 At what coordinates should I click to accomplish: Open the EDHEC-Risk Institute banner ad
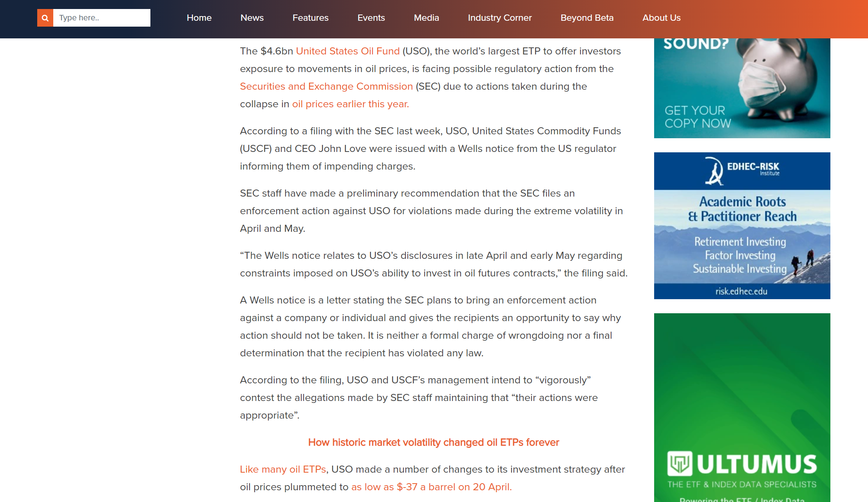pyautogui.click(x=742, y=226)
